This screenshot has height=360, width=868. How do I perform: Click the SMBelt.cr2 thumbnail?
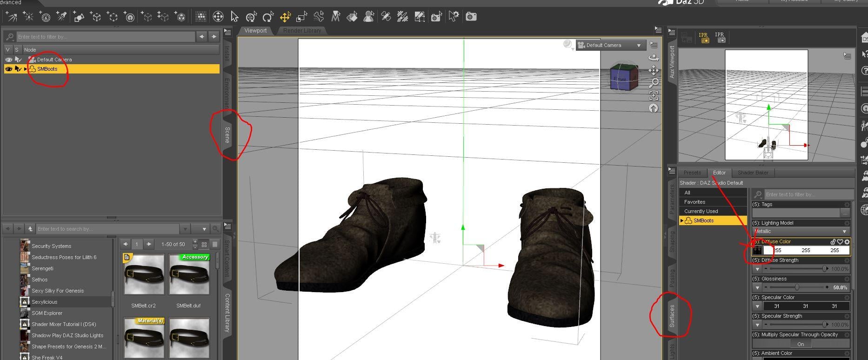144,274
